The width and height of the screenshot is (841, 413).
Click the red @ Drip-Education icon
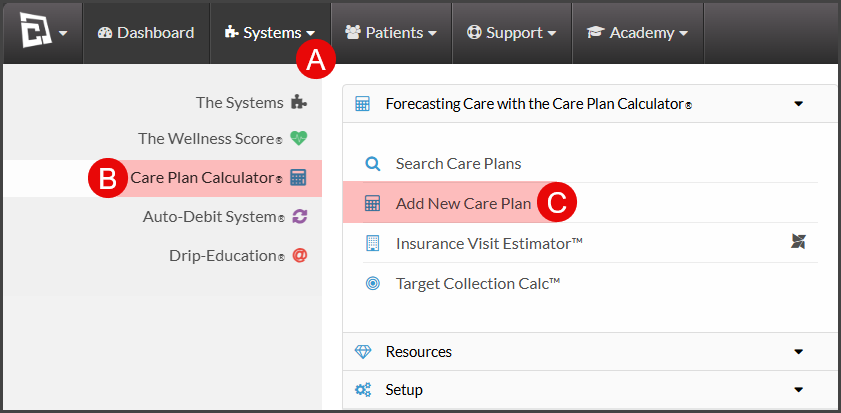tap(299, 255)
